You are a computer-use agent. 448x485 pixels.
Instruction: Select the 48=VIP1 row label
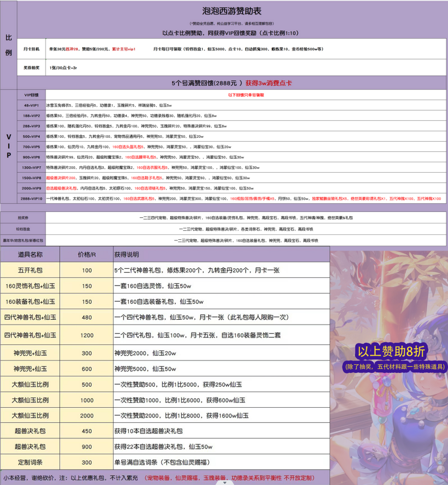32,106
